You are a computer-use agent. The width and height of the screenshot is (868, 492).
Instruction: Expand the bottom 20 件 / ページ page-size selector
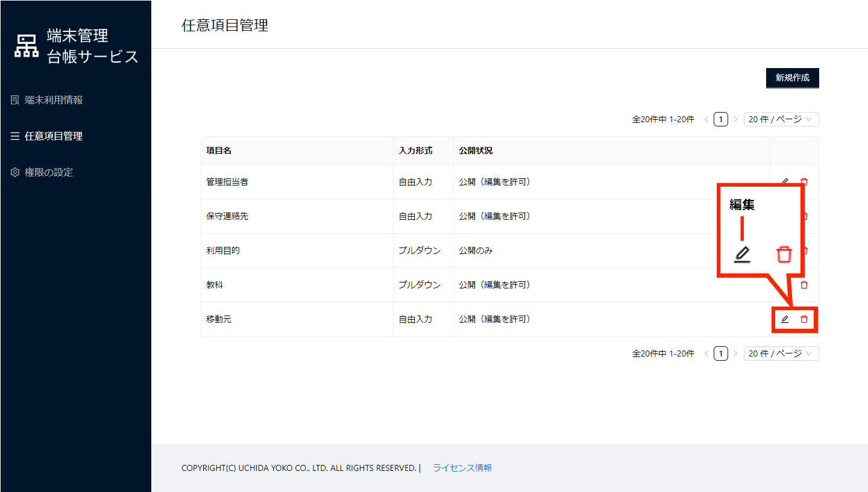(781, 353)
